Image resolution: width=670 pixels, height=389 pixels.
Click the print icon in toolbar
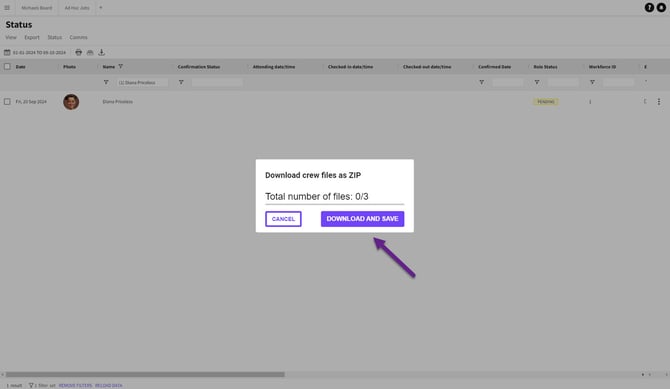79,52
